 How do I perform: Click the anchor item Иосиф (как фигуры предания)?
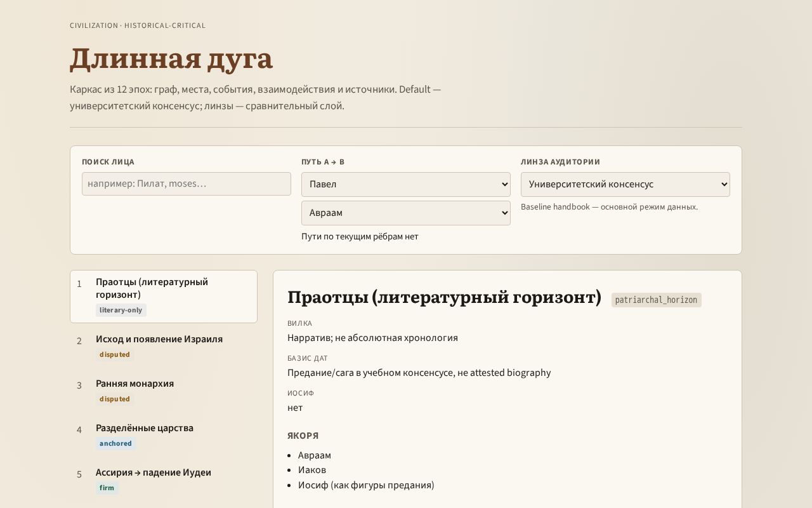366,485
